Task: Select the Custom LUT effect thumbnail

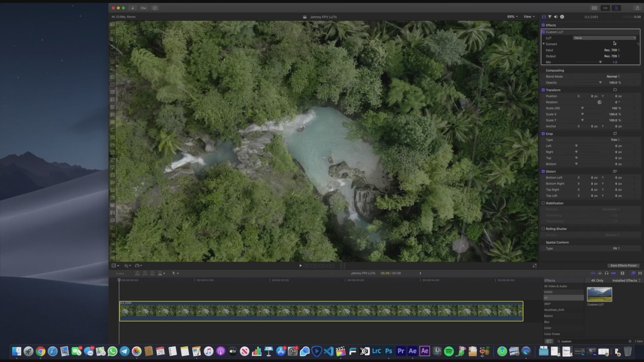Action: 599,294
